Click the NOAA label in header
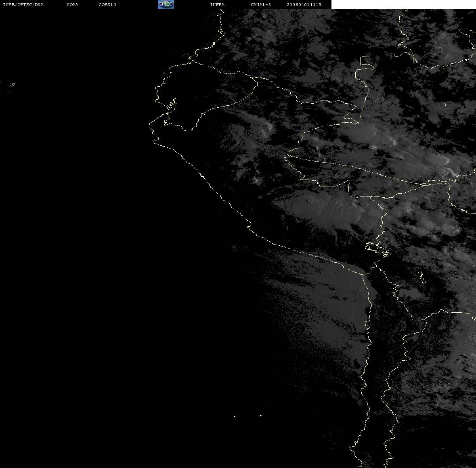 point(72,4)
